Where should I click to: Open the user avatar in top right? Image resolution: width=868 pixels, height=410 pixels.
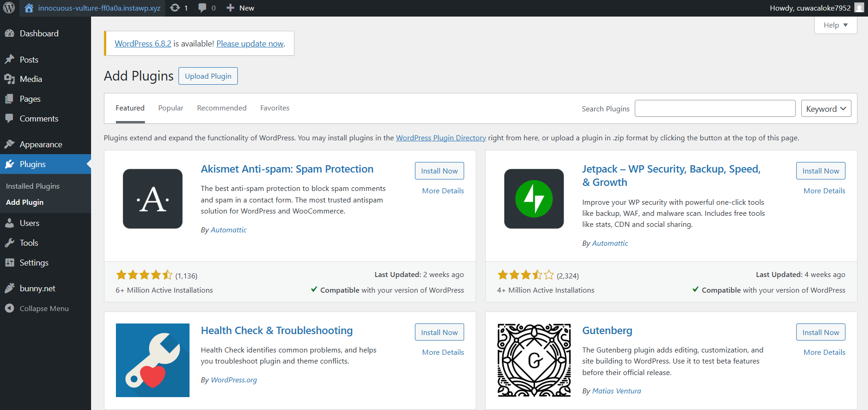pos(859,8)
